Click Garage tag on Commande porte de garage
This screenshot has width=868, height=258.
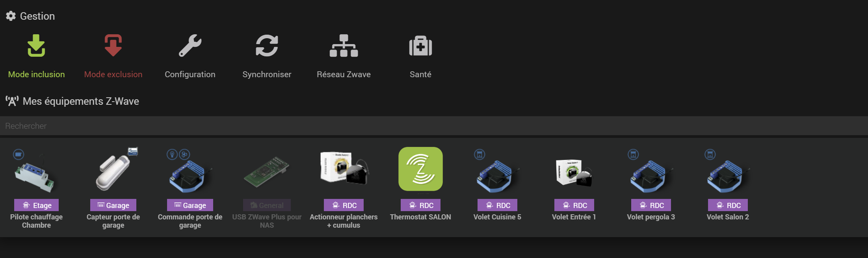point(190,205)
